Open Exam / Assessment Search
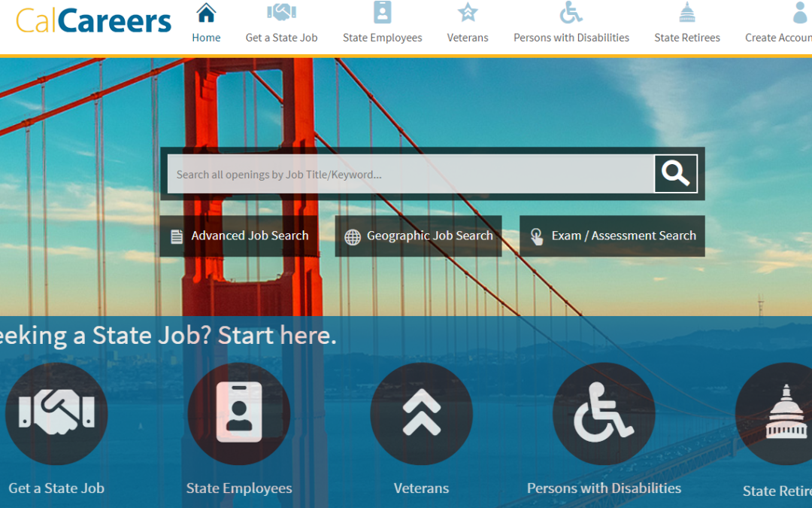The width and height of the screenshot is (812, 508). tap(612, 236)
